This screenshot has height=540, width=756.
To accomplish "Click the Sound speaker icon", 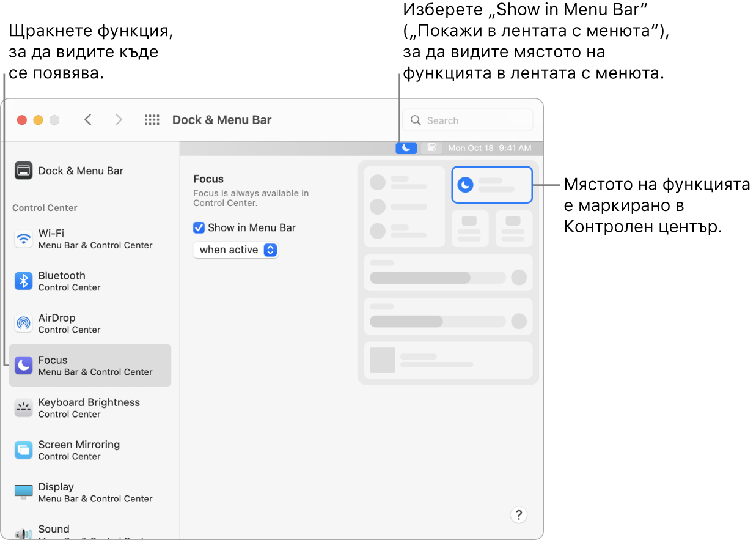I will 23,533.
